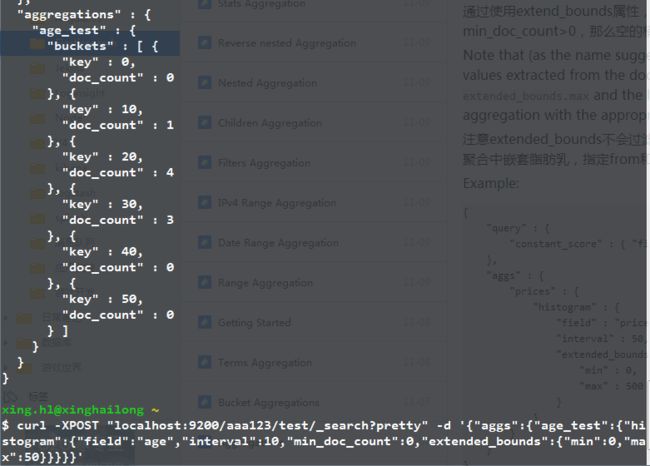Click the note icon beside Bucket Aggregations
The width and height of the screenshot is (650, 466).
pos(204,402)
